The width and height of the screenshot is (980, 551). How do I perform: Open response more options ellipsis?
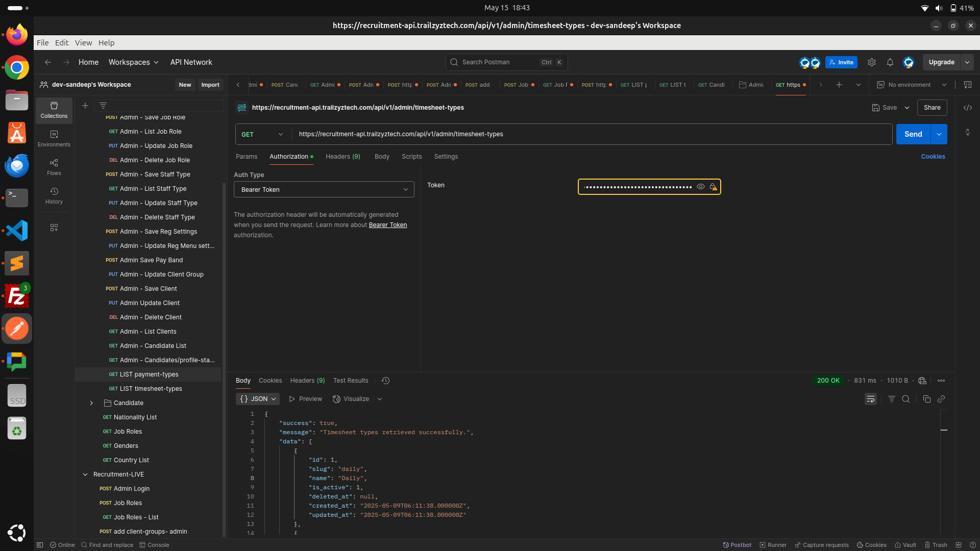[x=941, y=381]
